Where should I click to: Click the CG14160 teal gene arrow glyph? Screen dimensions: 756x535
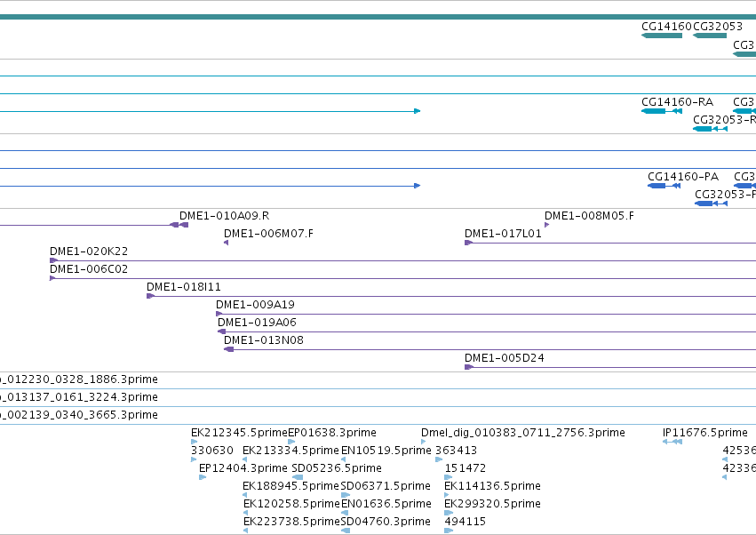662,36
